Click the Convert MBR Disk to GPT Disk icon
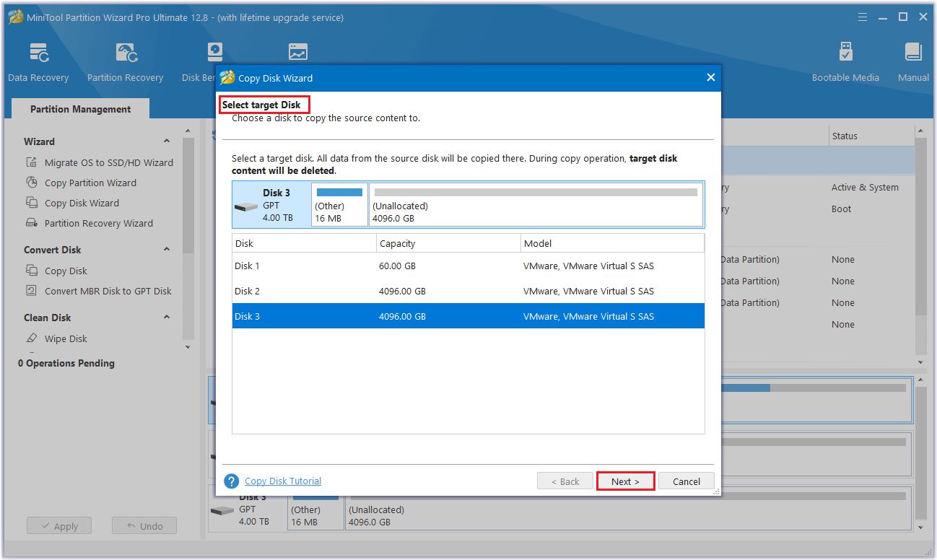 point(32,291)
